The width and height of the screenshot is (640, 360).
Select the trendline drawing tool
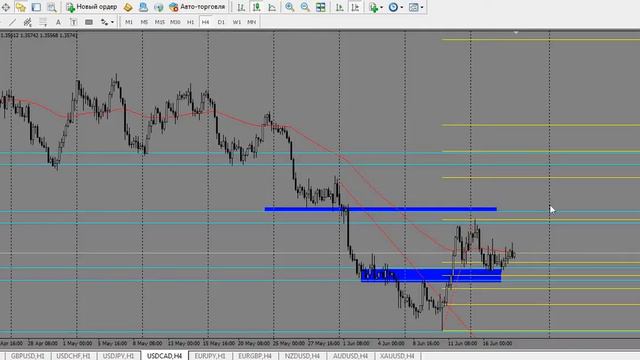13,22
